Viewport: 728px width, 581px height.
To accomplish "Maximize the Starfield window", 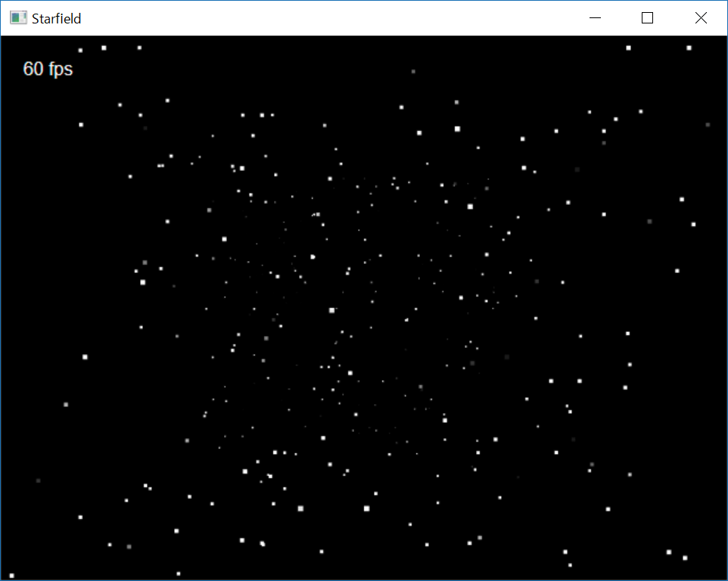I will pyautogui.click(x=647, y=18).
